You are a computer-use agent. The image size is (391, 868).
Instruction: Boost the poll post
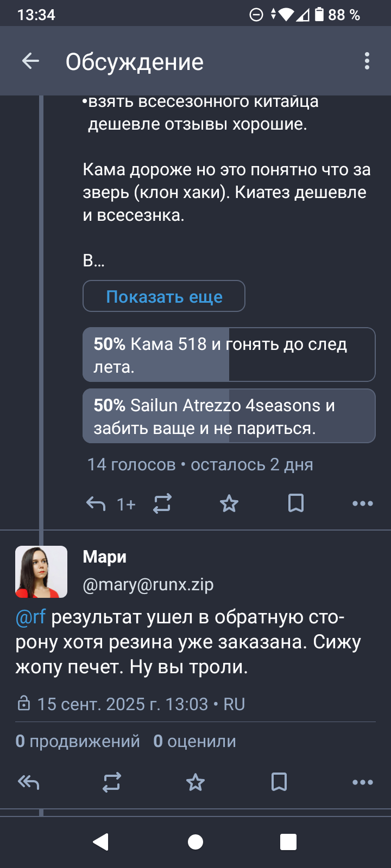[x=162, y=504]
